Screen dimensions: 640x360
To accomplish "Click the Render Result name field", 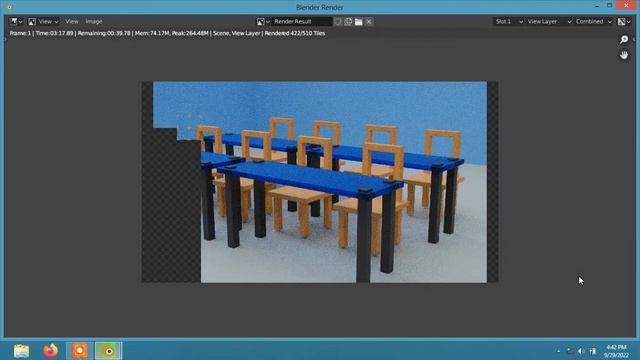I will (302, 22).
